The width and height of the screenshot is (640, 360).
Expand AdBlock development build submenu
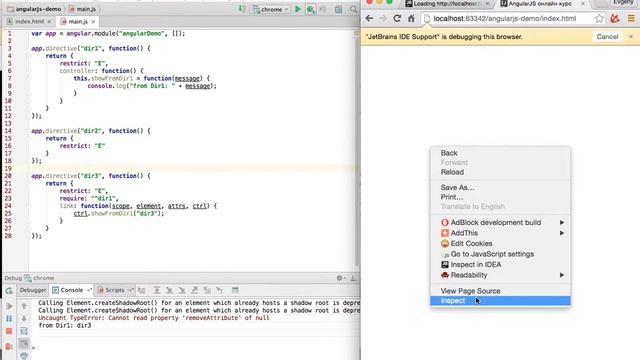coord(500,222)
